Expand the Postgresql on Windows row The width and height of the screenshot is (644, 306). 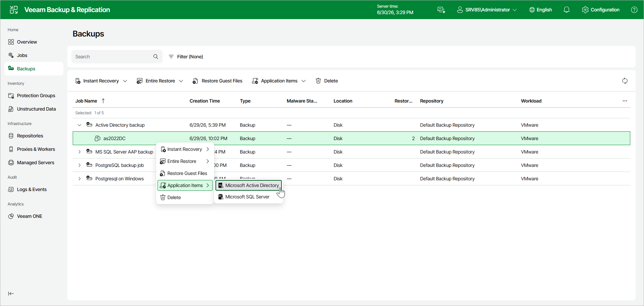[79, 179]
